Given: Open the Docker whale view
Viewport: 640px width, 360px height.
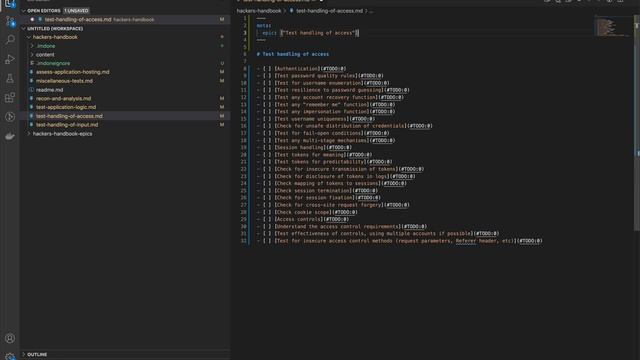Looking at the screenshot, I should point(10,136).
